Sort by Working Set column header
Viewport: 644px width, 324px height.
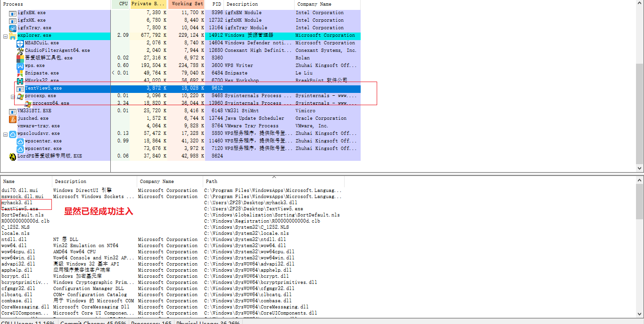tap(186, 4)
